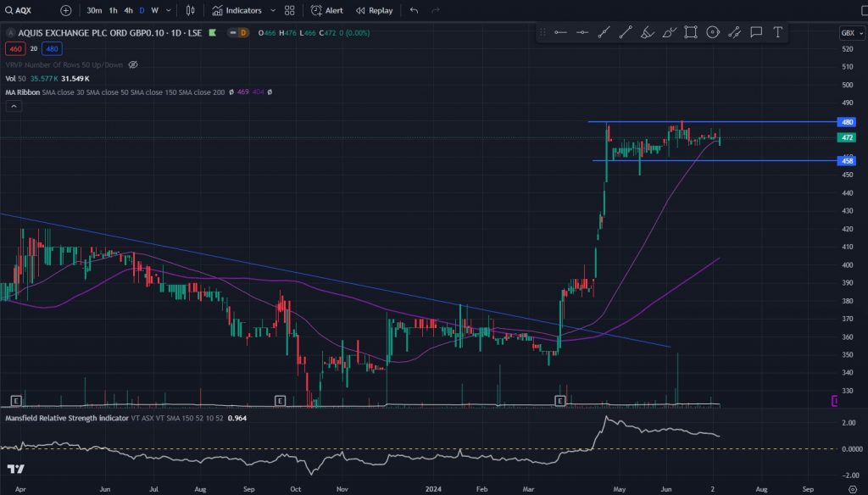Open the indicator templates grid icon
The width and height of the screenshot is (868, 495).
290,11
